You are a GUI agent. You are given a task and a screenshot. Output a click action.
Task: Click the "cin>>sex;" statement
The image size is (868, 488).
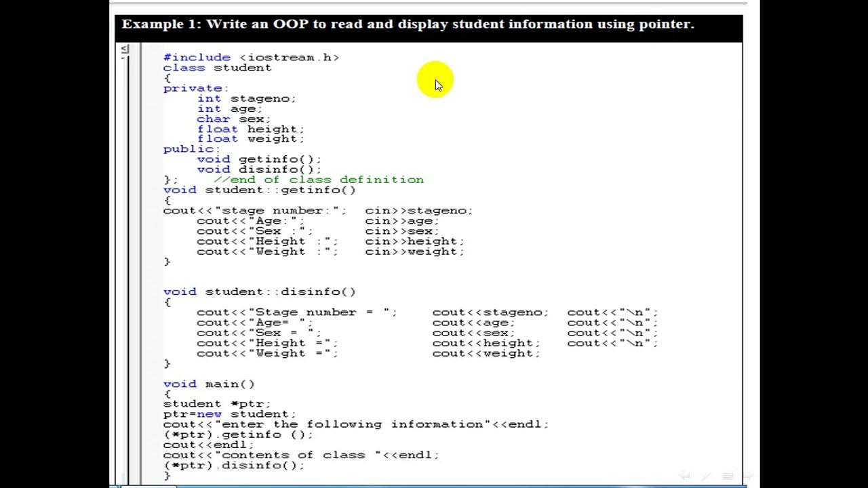coord(402,231)
